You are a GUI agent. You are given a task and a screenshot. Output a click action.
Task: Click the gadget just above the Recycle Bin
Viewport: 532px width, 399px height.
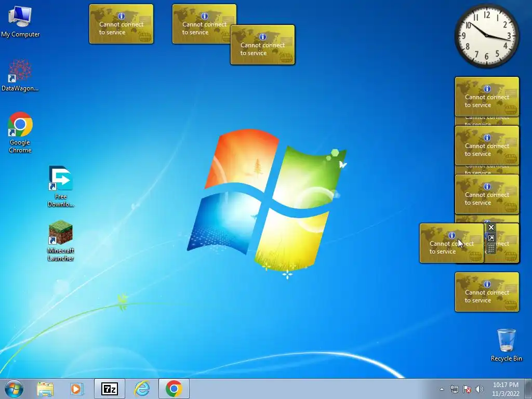(x=487, y=292)
